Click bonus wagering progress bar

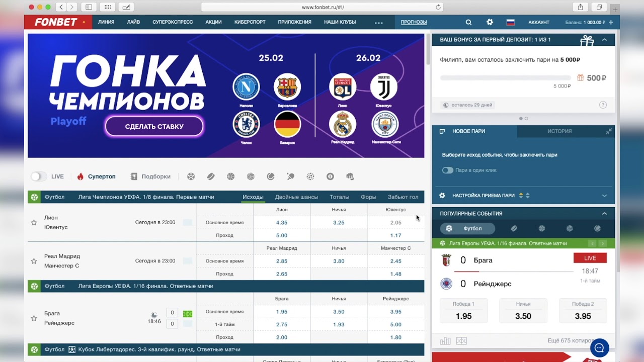(x=505, y=78)
